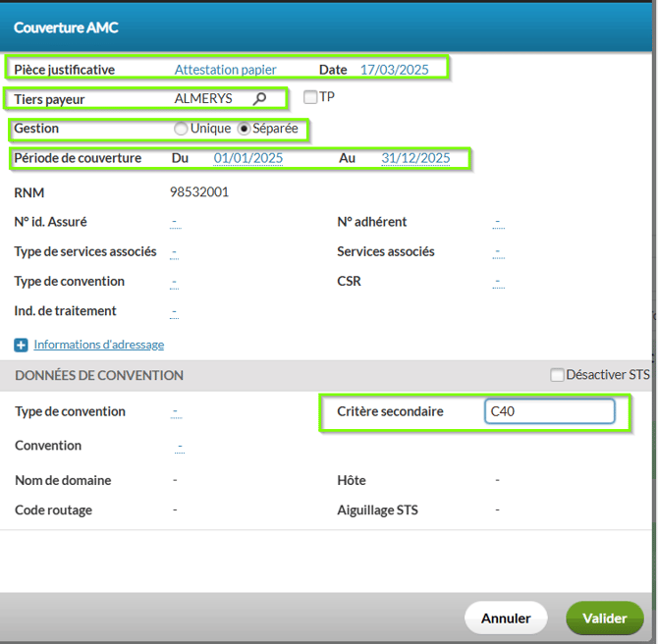Click the Critère secondaire input field
The width and height of the screenshot is (658, 644).
tap(549, 411)
